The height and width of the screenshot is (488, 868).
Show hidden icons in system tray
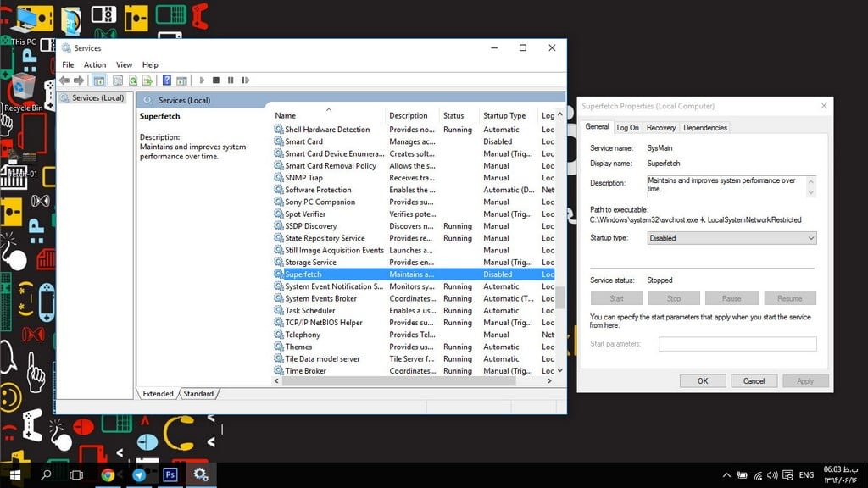(x=726, y=475)
